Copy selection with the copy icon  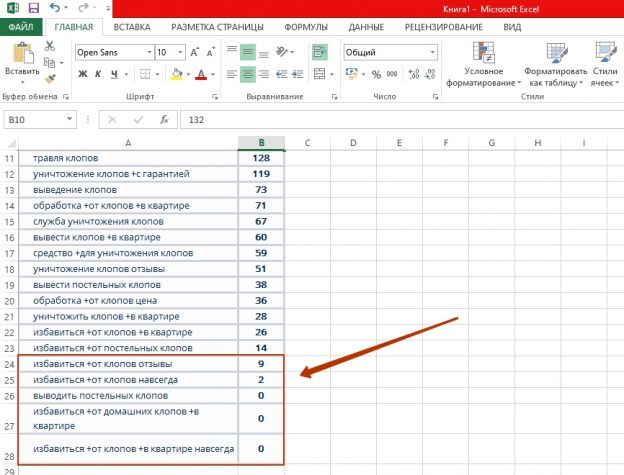50,62
